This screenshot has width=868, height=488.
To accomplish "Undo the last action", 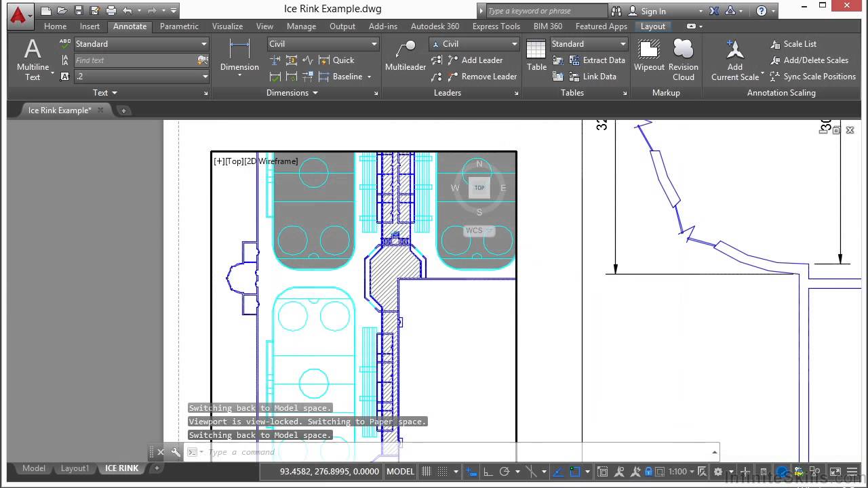I will click(x=127, y=11).
